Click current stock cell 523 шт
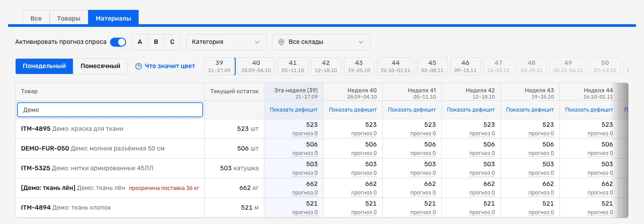This screenshot has width=644, height=224. coord(234,129)
